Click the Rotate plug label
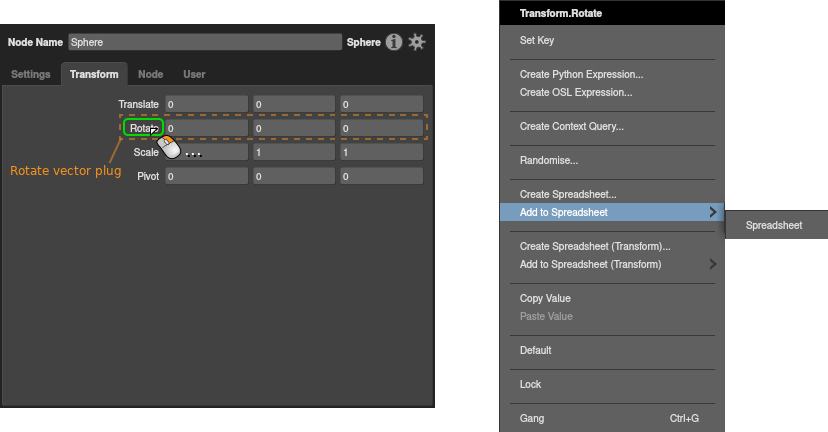 coord(143,128)
